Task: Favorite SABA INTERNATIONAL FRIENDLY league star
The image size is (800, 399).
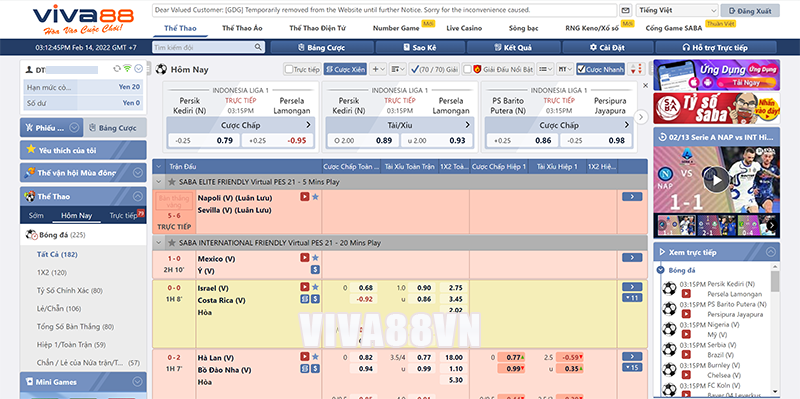Action: pyautogui.click(x=172, y=243)
